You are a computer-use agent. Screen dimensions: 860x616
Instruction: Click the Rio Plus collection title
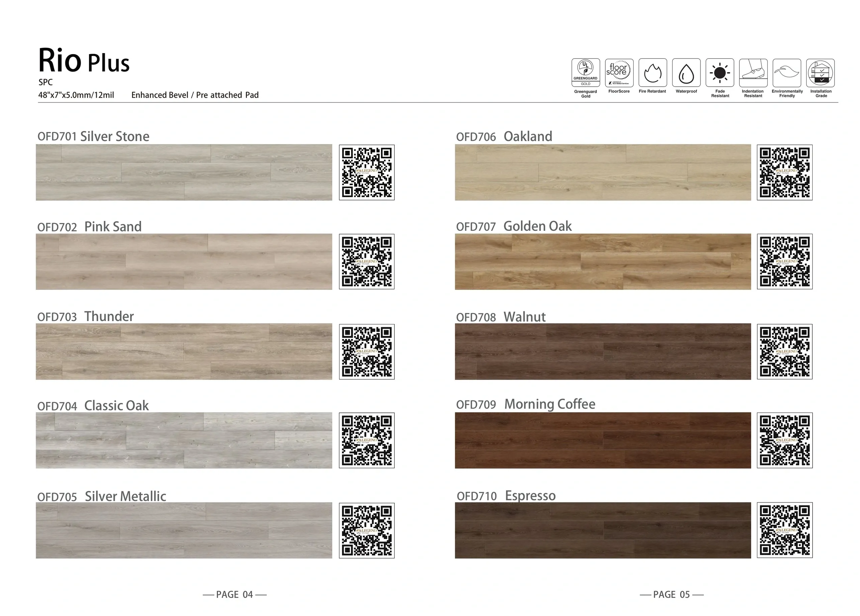(84, 61)
